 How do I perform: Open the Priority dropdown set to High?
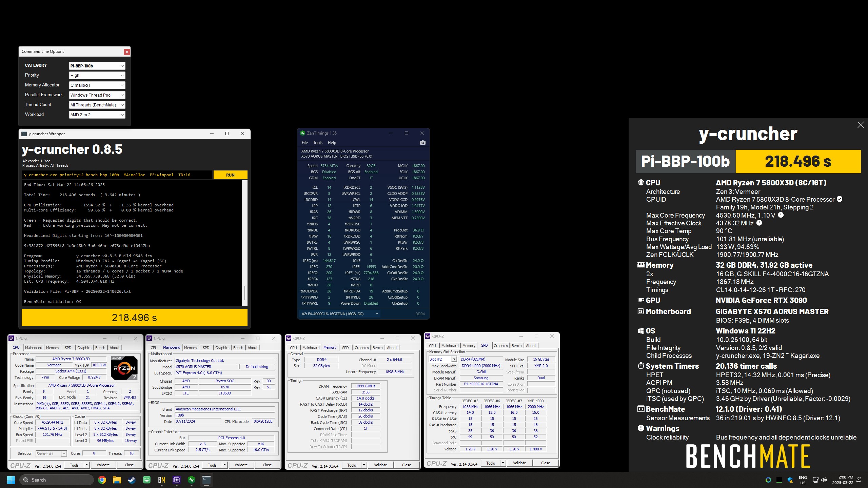(x=97, y=76)
